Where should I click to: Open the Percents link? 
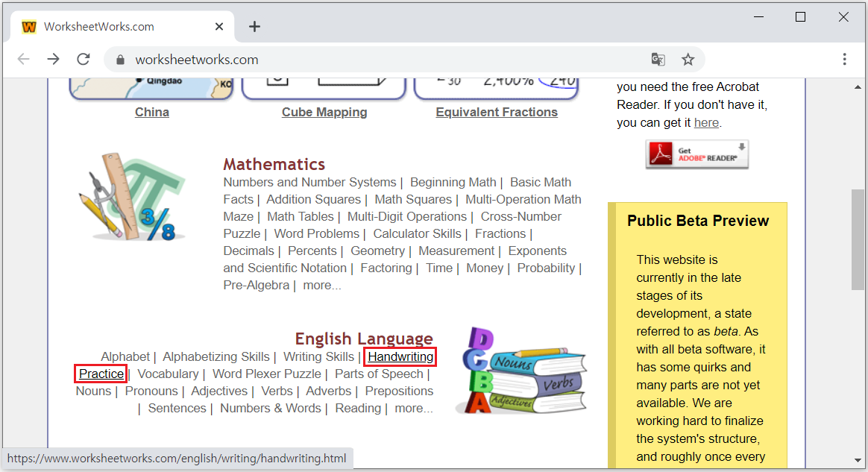312,251
